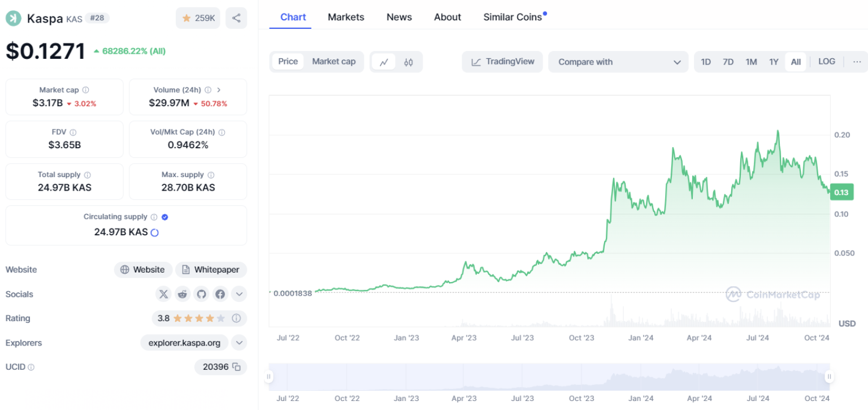868x410 pixels.
Task: Open the TradingView chart button
Action: (x=502, y=62)
